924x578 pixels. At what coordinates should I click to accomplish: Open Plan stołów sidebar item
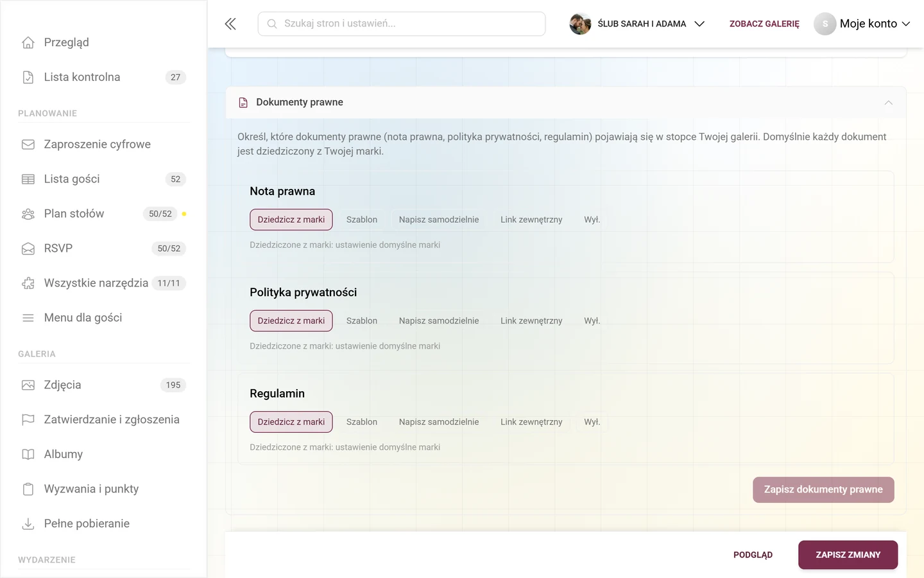(x=103, y=214)
